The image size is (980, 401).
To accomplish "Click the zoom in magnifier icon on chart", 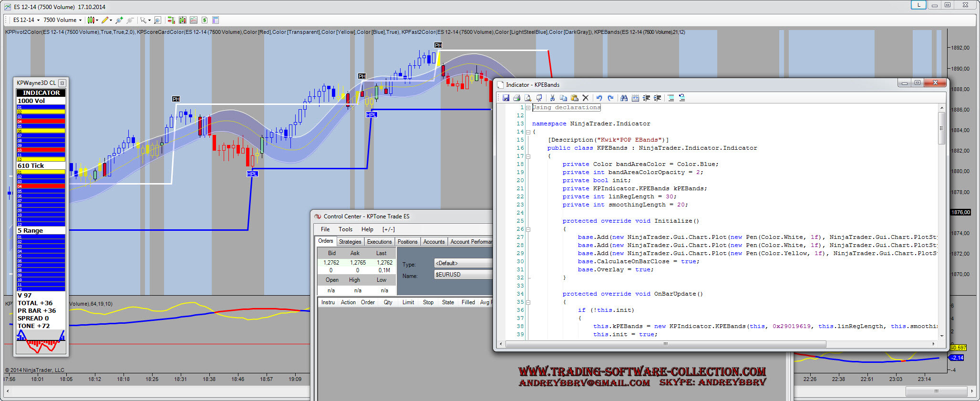I will click(x=119, y=20).
